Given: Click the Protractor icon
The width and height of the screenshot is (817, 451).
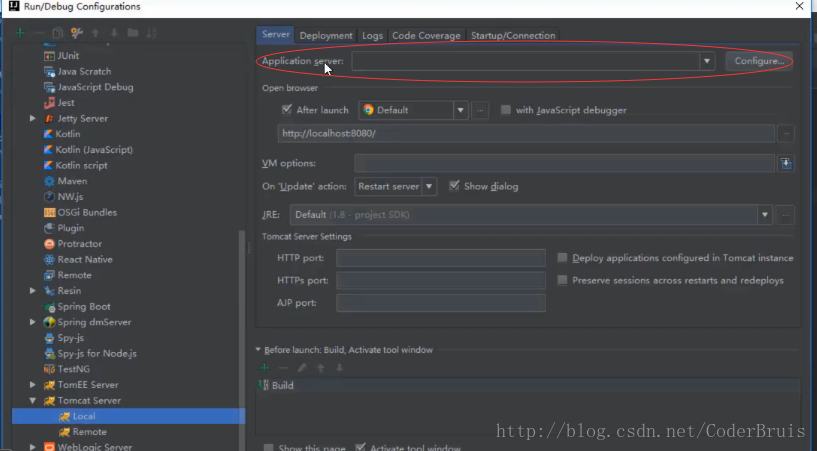Looking at the screenshot, I should click(49, 244).
